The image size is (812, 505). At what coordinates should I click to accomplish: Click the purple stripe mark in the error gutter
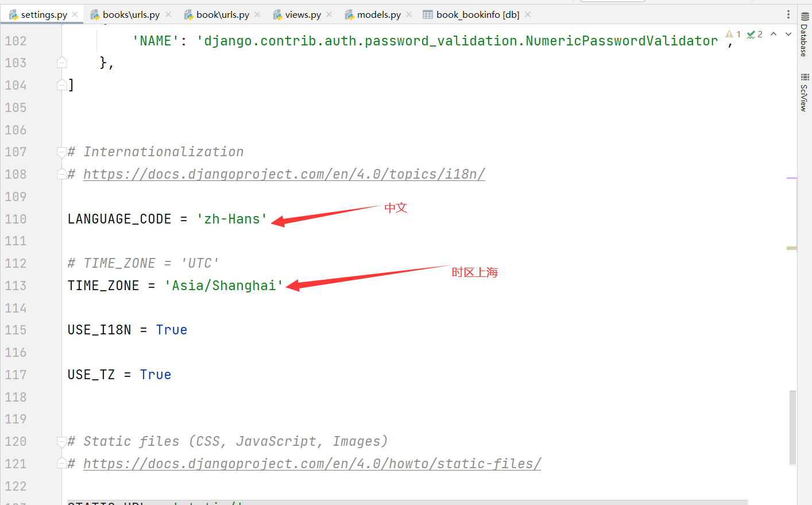click(x=791, y=178)
